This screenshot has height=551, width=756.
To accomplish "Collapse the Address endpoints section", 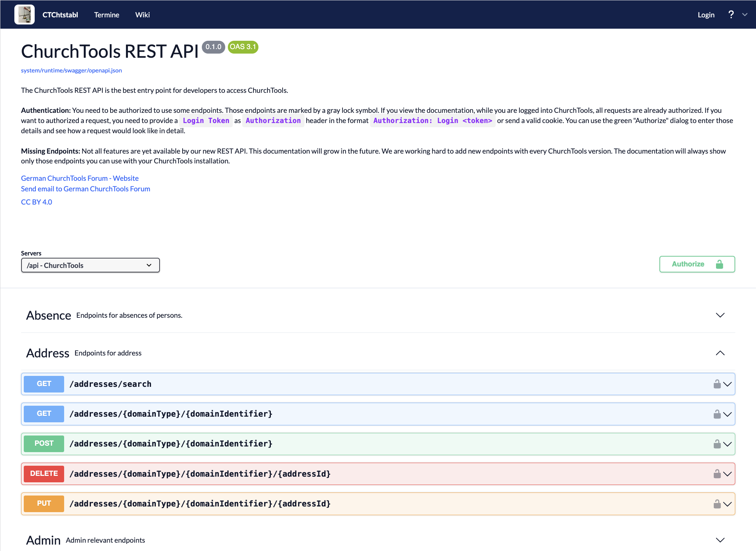I will (x=720, y=353).
